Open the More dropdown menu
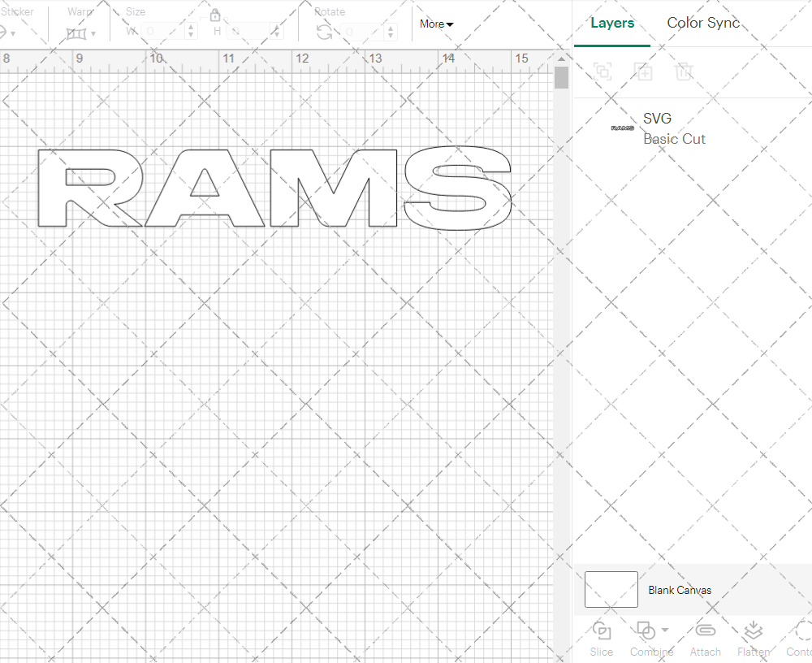 click(437, 24)
